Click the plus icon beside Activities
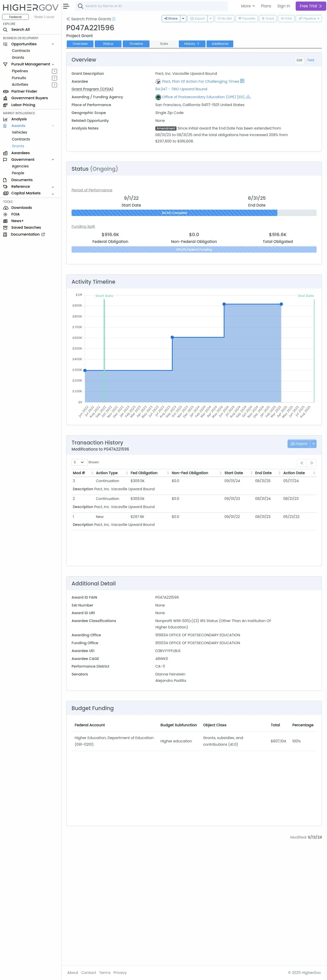This screenshot has width=327, height=980. coord(54,85)
